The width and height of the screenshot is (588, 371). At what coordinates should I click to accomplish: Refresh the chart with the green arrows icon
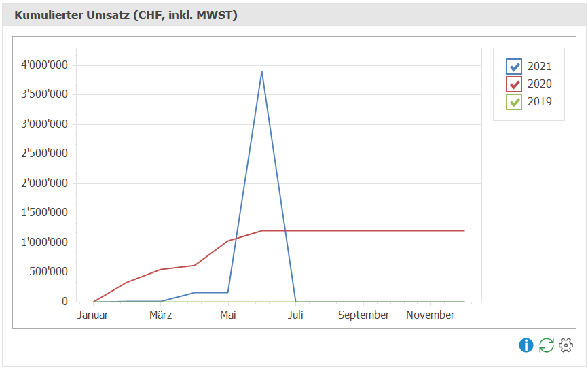[547, 344]
